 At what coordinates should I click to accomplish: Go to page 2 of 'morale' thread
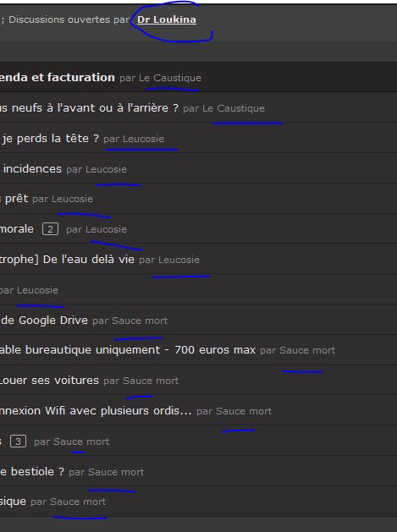point(50,229)
